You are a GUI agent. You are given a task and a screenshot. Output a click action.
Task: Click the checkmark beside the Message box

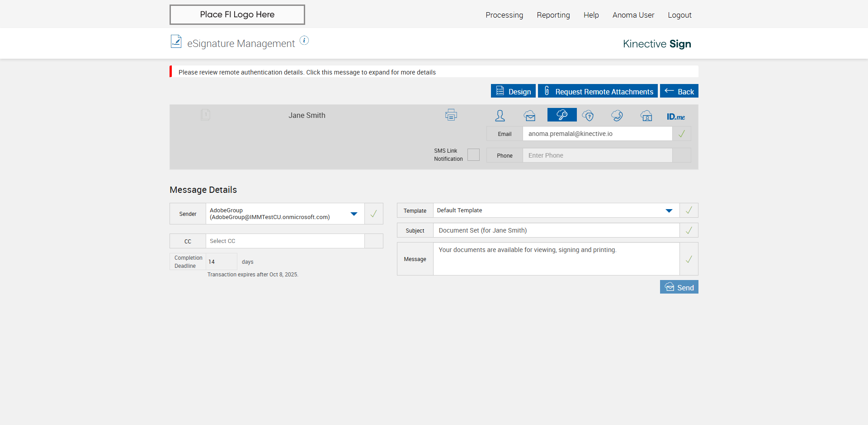pos(689,259)
